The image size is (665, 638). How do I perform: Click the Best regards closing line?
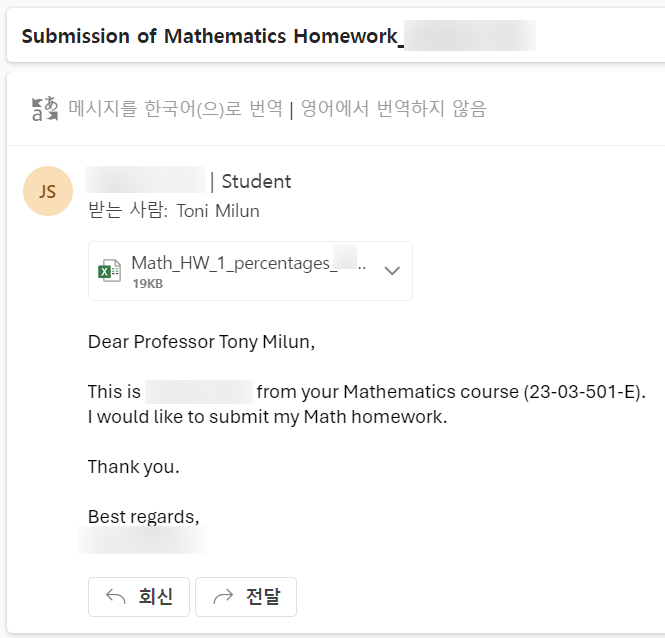(144, 517)
